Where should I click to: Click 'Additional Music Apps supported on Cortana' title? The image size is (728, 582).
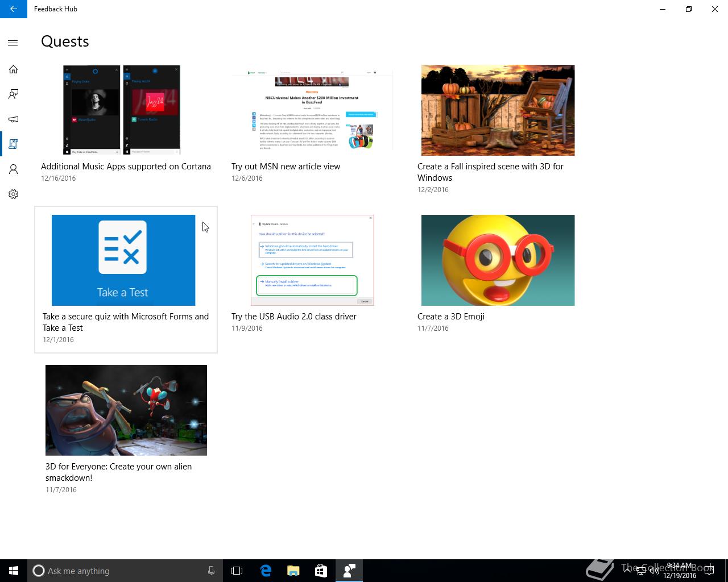[126, 167]
